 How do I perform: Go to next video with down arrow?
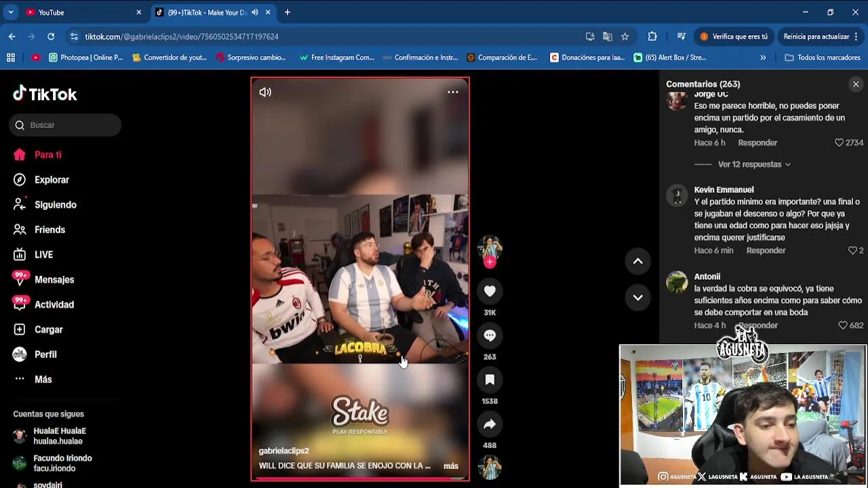pos(637,297)
